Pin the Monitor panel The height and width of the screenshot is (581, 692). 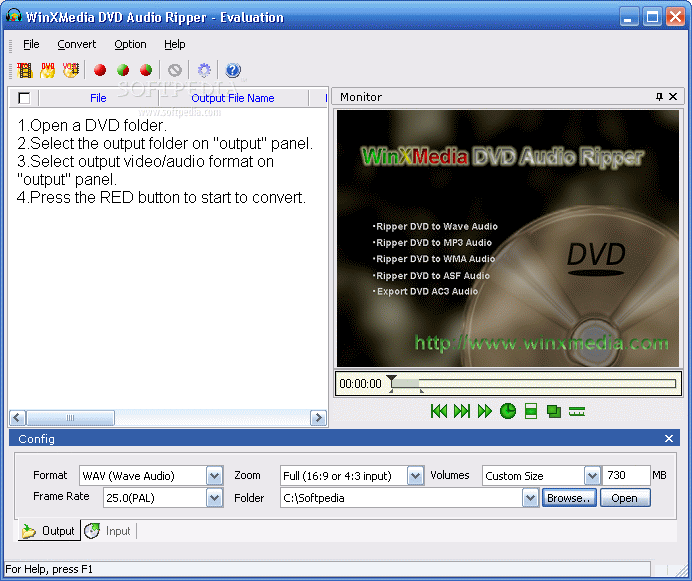(659, 97)
